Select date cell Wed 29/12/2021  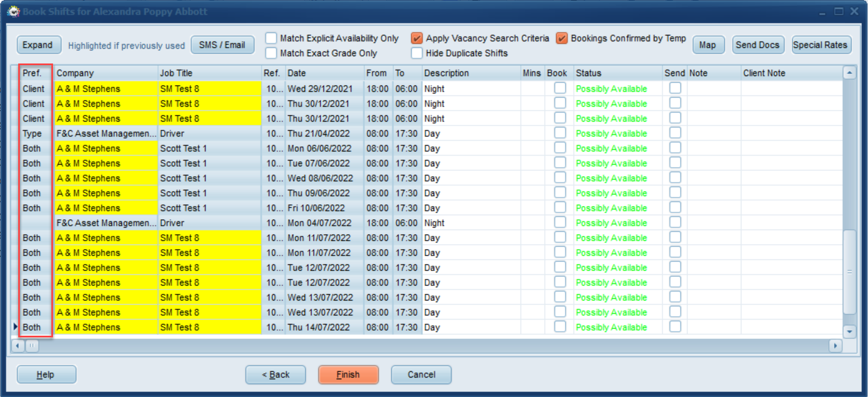(325, 89)
